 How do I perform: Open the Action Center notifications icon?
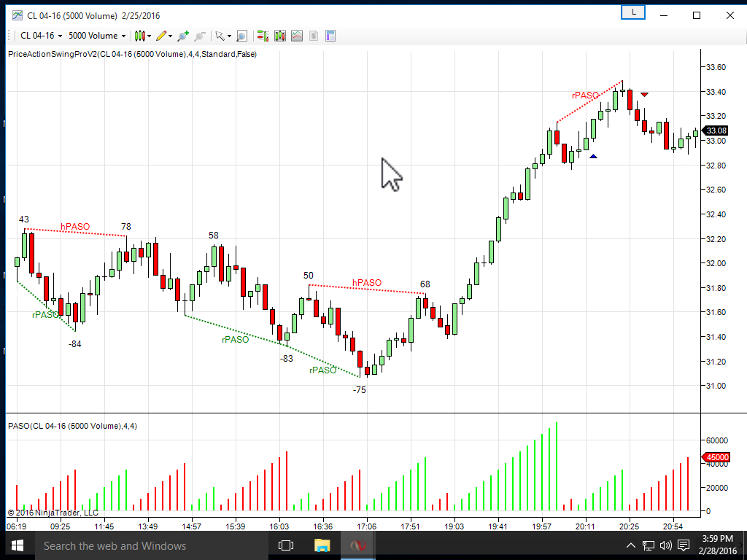684,545
